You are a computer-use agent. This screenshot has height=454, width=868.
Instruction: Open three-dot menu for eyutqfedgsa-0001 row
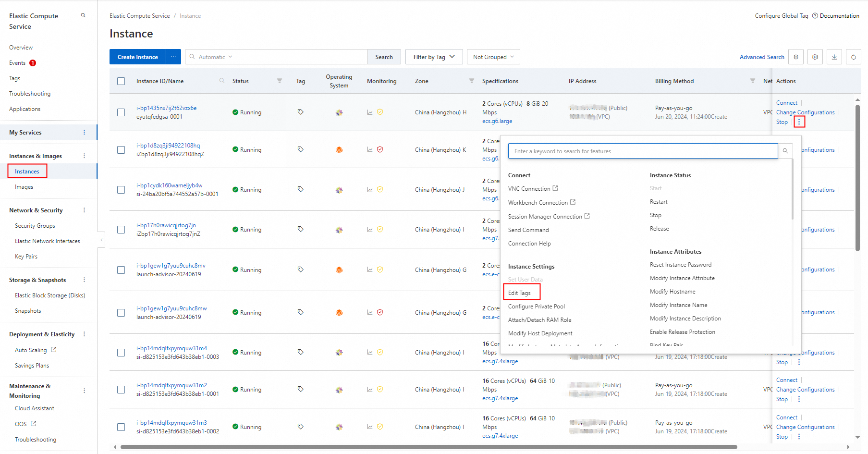click(x=799, y=122)
